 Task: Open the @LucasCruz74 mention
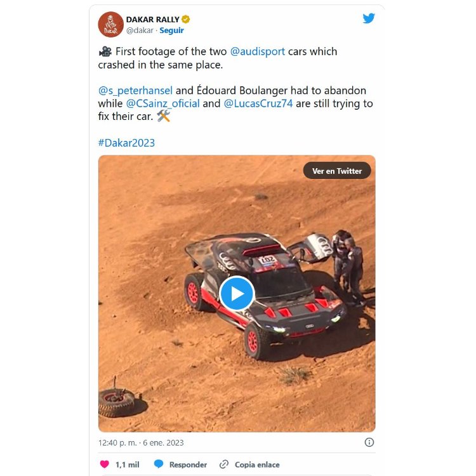[258, 103]
